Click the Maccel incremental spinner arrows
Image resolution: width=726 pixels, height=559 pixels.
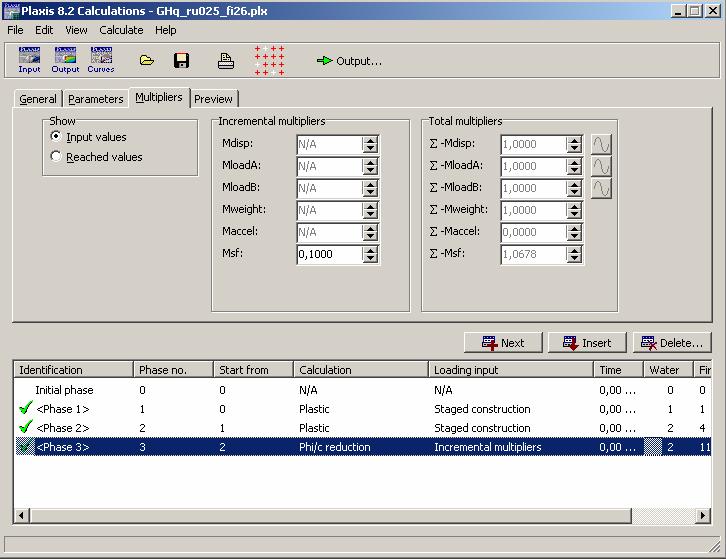pyautogui.click(x=370, y=232)
